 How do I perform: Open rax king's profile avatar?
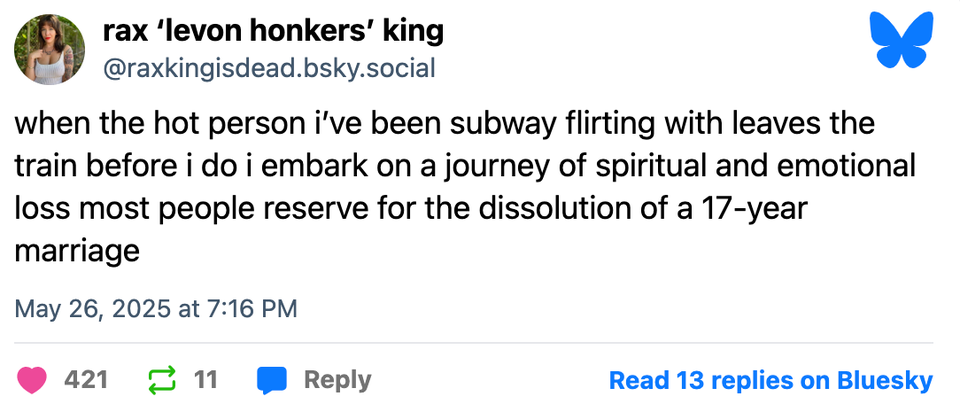point(49,49)
